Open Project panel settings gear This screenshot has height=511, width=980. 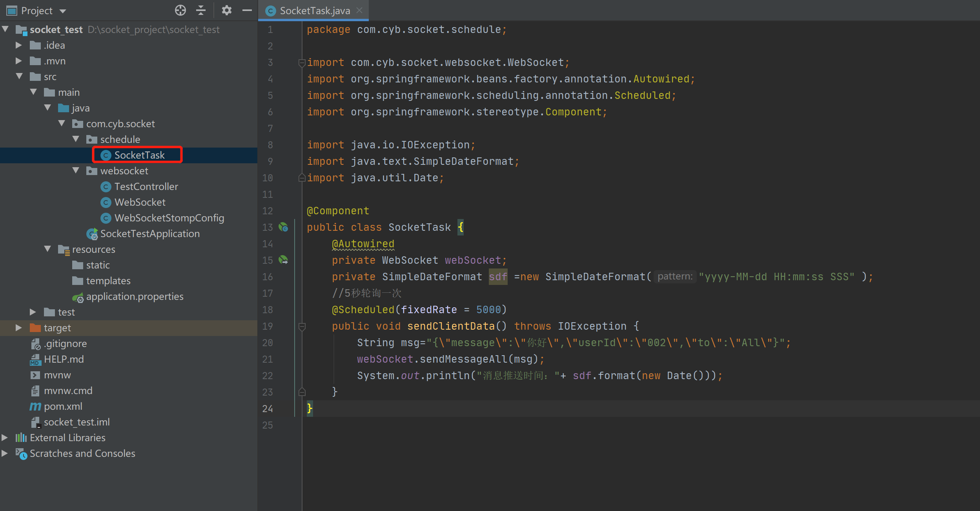click(x=226, y=10)
